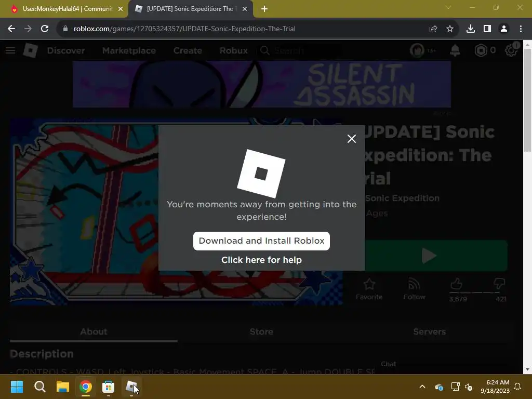
Task: Open Windows taskbar search
Action: (x=40, y=387)
